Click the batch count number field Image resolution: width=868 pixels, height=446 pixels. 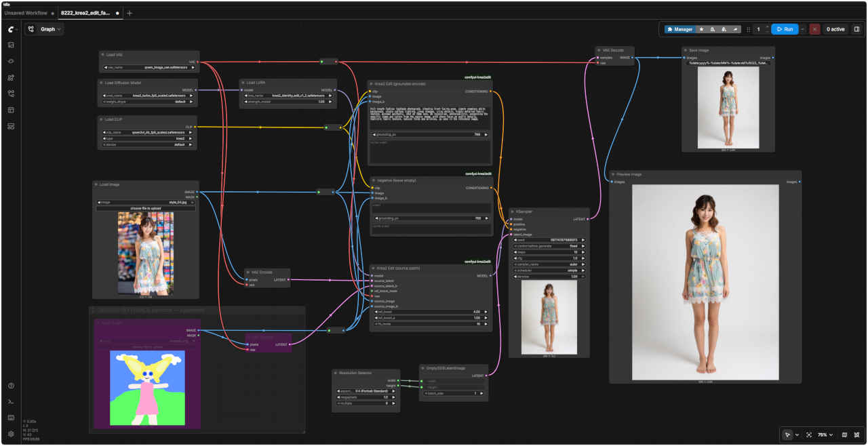click(x=759, y=29)
